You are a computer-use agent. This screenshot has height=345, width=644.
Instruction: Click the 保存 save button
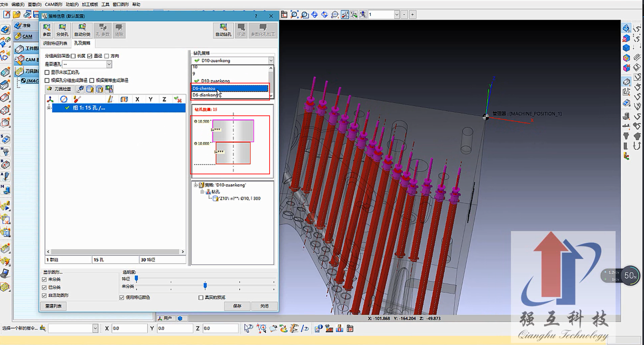[x=237, y=306]
